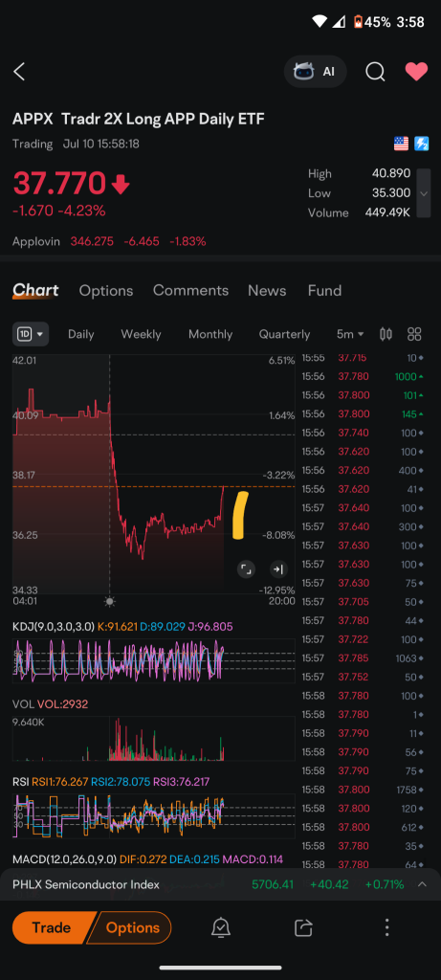Set a price alert with bell icon

220,927
